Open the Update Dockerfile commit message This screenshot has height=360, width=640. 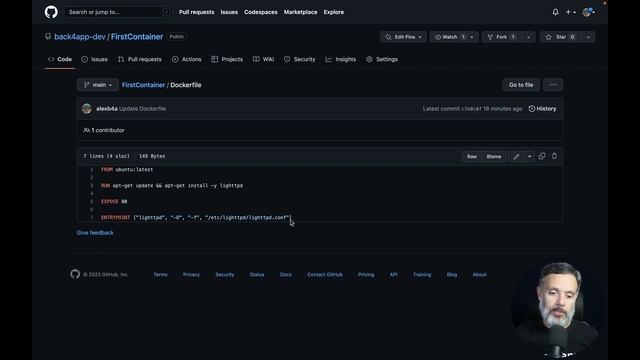tap(142, 109)
